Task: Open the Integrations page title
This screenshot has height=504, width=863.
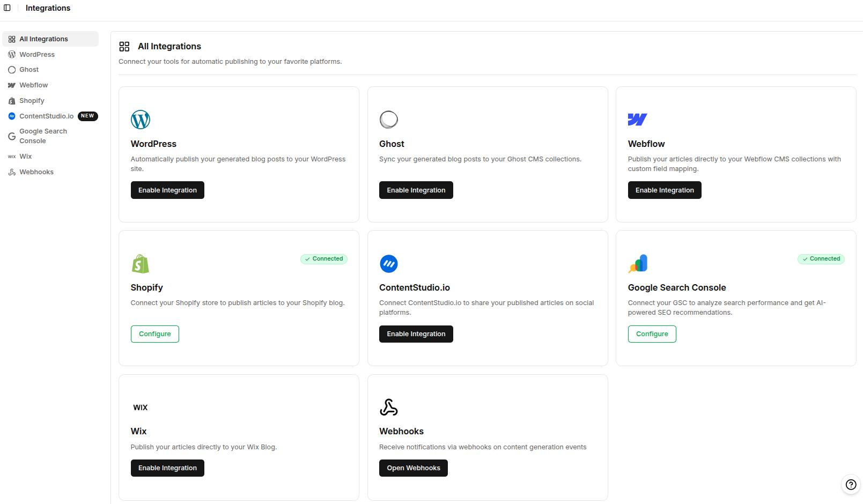Action: click(x=48, y=8)
